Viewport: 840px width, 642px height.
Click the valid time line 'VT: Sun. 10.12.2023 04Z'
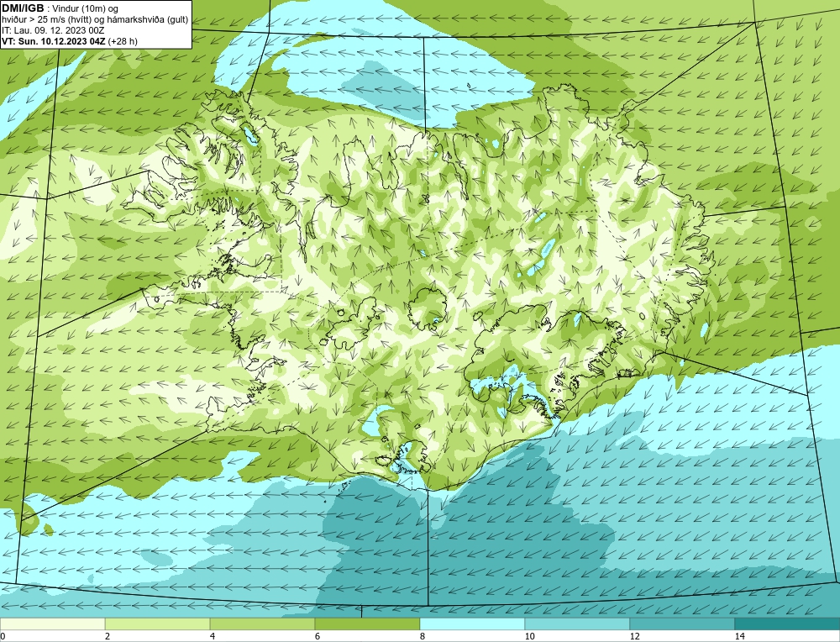[x=54, y=41]
